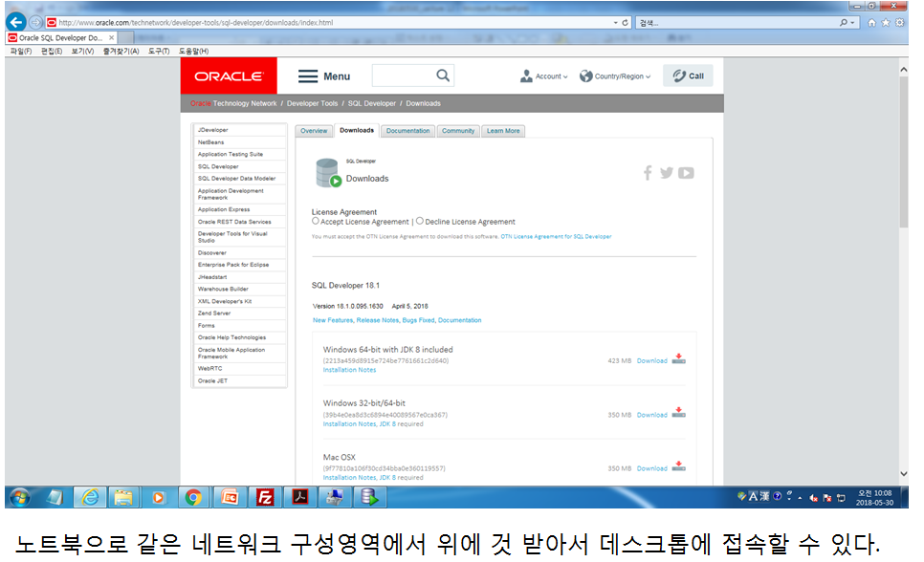
Task: Click the browser address bar URL
Action: (x=196, y=22)
